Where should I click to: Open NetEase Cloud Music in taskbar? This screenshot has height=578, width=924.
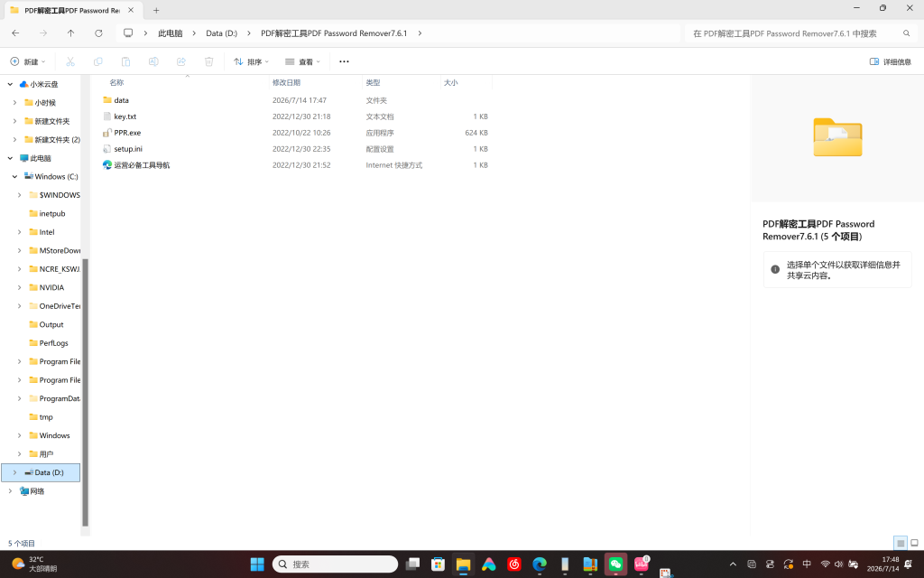point(513,564)
